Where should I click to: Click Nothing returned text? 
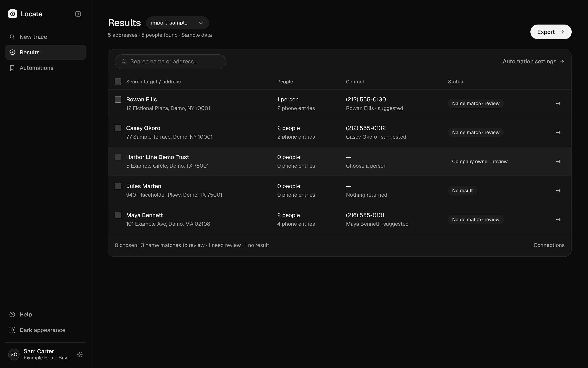click(x=366, y=195)
